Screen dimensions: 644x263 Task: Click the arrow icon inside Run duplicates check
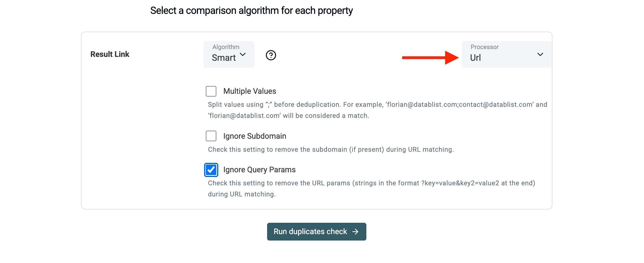[356, 232]
